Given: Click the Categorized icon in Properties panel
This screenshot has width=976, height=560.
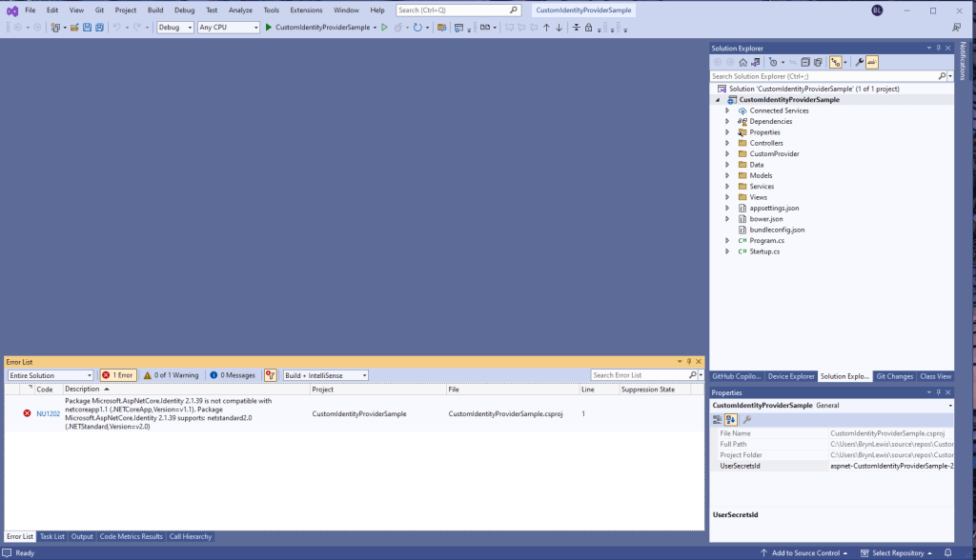Looking at the screenshot, I should click(x=719, y=419).
